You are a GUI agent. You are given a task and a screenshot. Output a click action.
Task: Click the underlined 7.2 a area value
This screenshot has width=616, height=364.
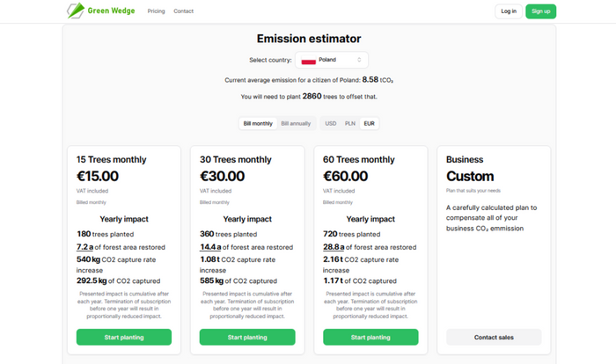point(84,247)
